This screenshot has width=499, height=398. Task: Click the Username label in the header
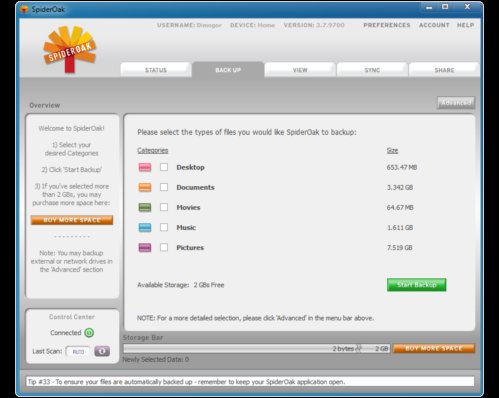coord(189,25)
